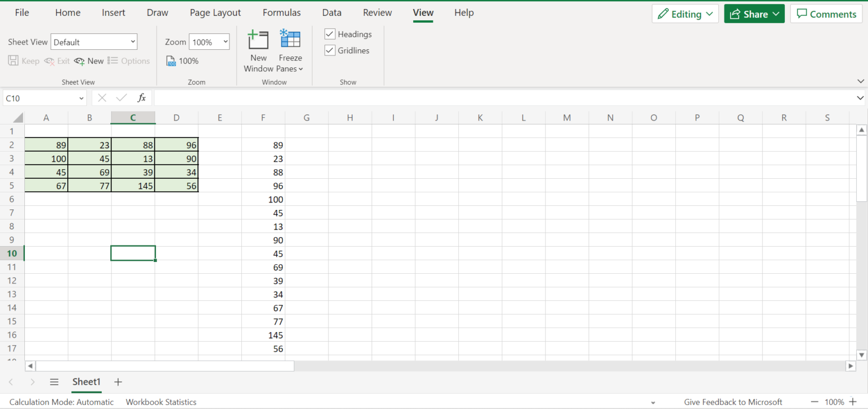
Task: Exit the current sheet view
Action: [x=57, y=61]
